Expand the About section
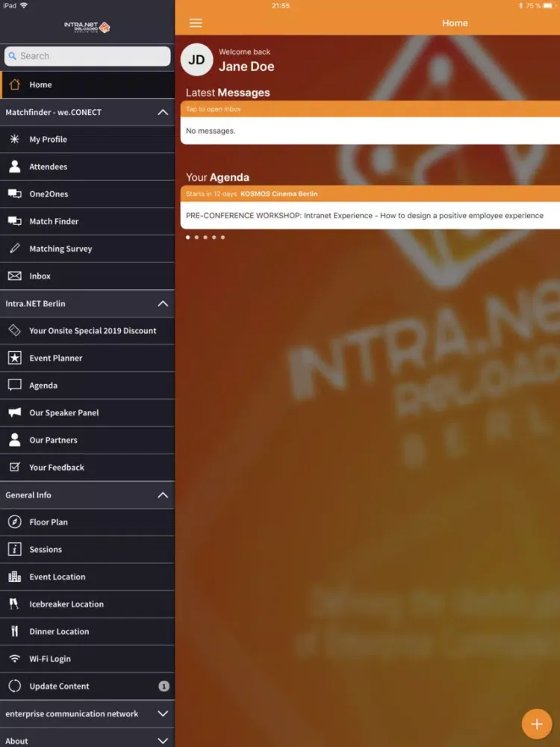The height and width of the screenshot is (747, 560). point(163,741)
